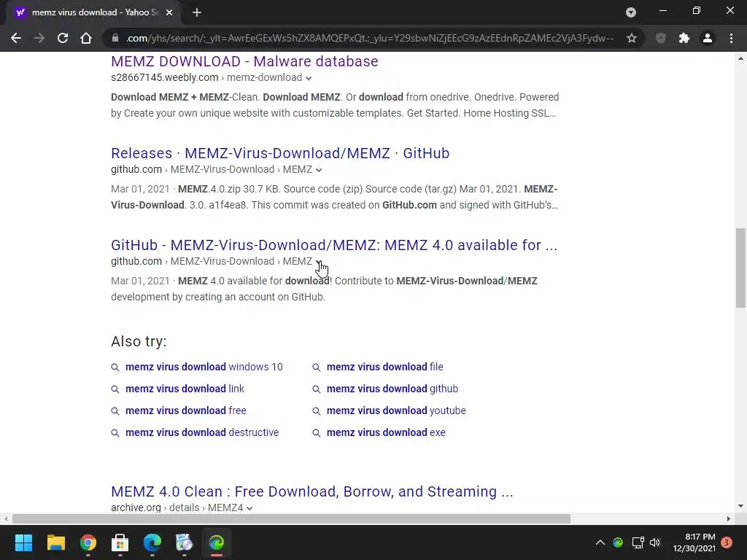This screenshot has width=747, height=560.
Task: Open the volume control in tray
Action: click(x=655, y=542)
